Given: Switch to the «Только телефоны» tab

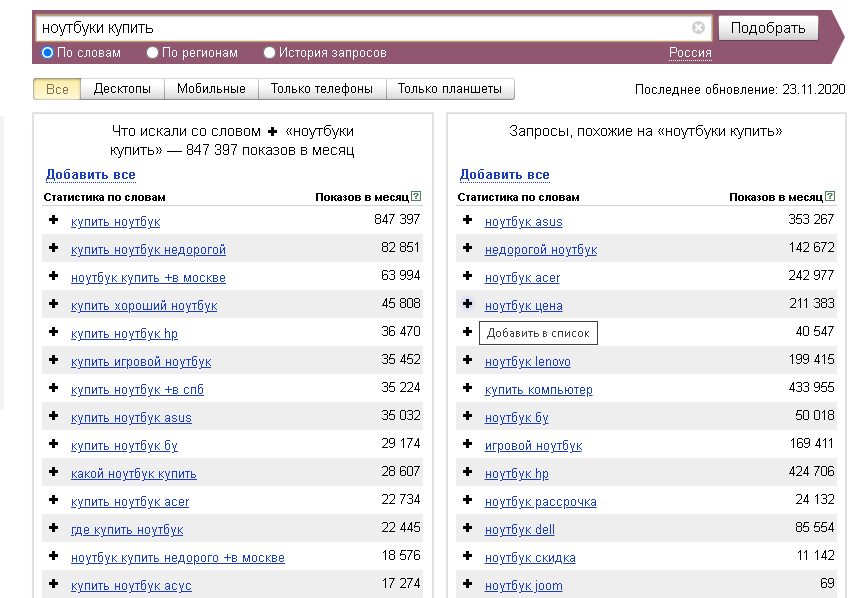Looking at the screenshot, I should pyautogui.click(x=321, y=89).
